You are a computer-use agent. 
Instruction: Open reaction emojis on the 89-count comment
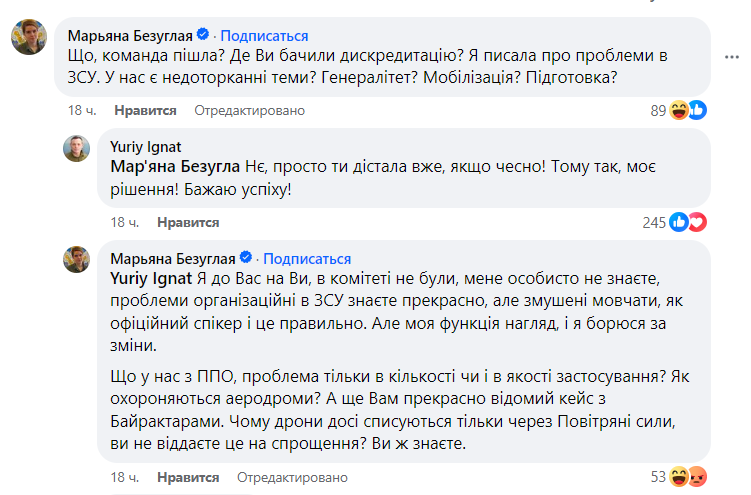pos(689,110)
